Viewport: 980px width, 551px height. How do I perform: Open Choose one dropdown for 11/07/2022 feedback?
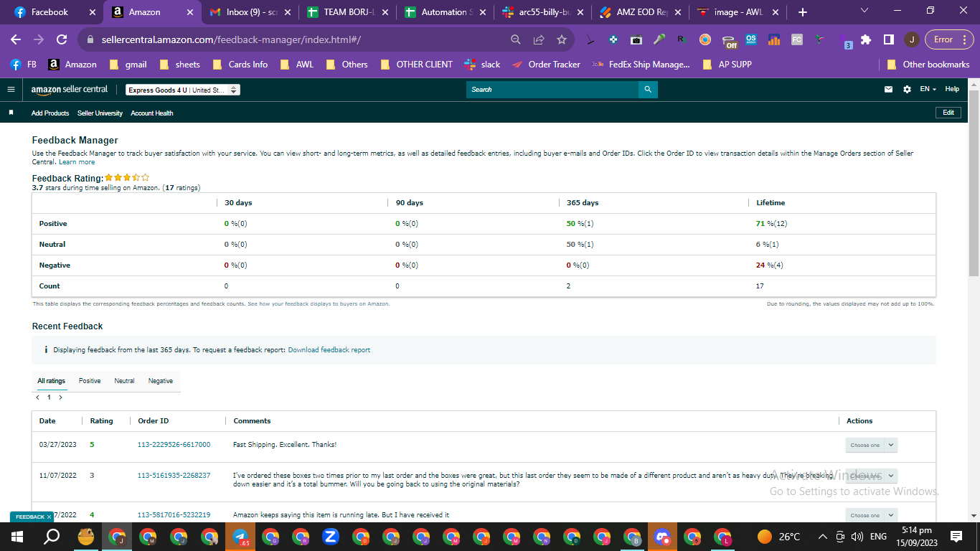pyautogui.click(x=871, y=476)
